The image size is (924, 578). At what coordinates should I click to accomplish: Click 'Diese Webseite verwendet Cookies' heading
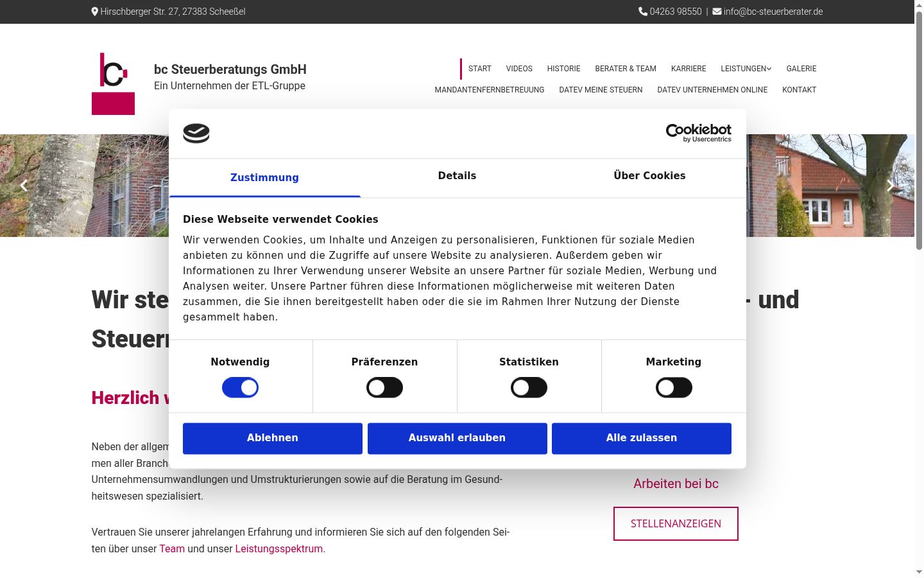point(280,219)
